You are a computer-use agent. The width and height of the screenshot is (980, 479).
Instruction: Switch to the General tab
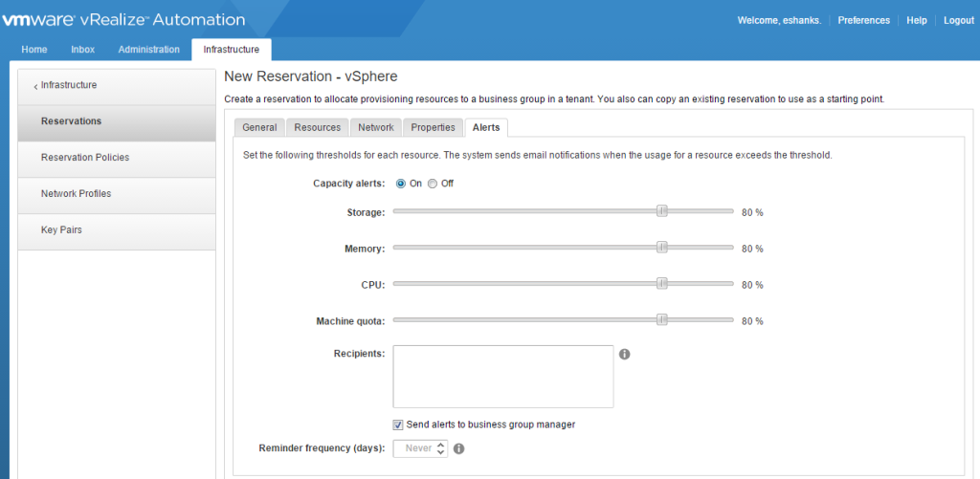(259, 127)
